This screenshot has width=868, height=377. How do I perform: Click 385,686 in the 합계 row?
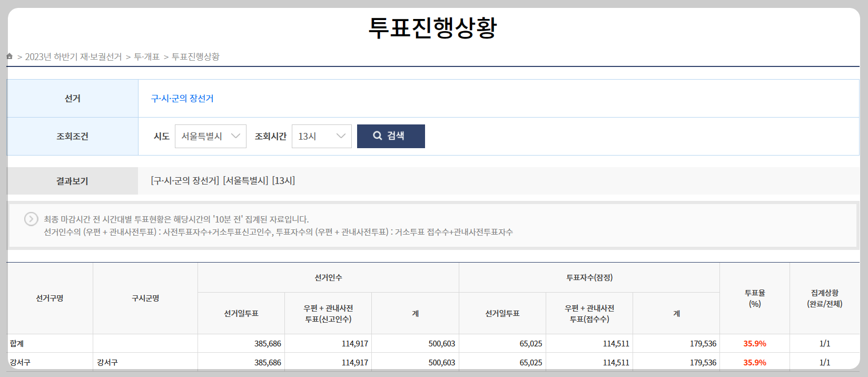268,344
